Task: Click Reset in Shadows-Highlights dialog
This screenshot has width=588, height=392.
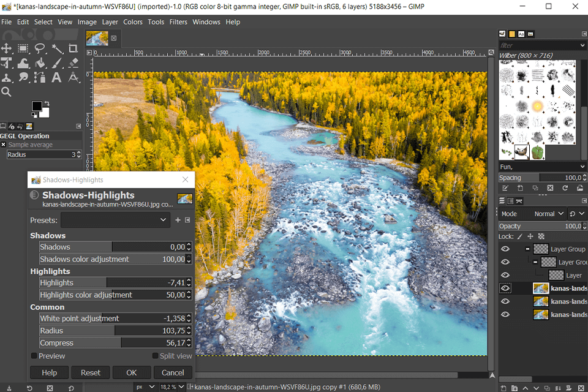Action: [x=91, y=372]
